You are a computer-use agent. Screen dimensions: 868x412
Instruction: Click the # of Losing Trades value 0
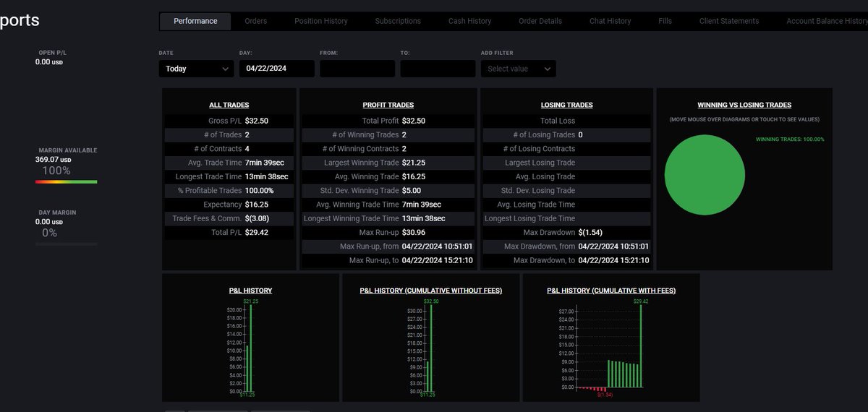(580, 134)
